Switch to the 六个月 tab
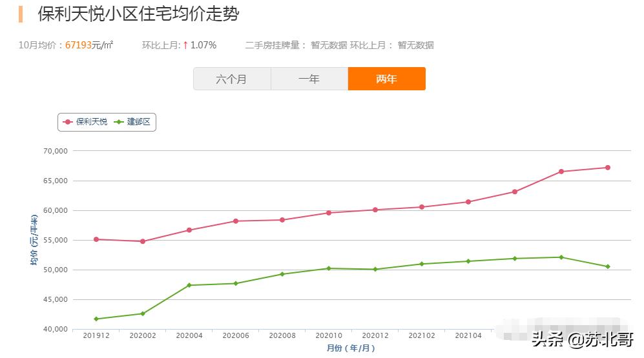Screen dimensions: 644x358 [x=232, y=79]
